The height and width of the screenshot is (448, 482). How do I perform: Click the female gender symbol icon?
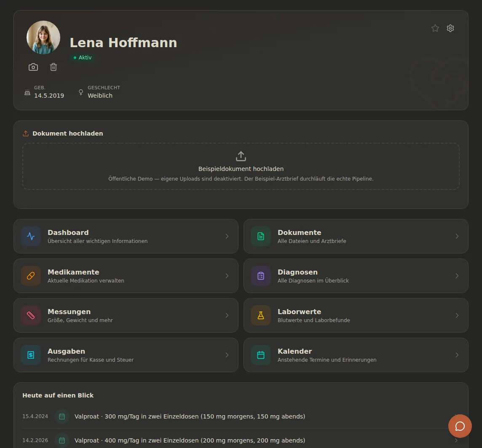tap(81, 92)
